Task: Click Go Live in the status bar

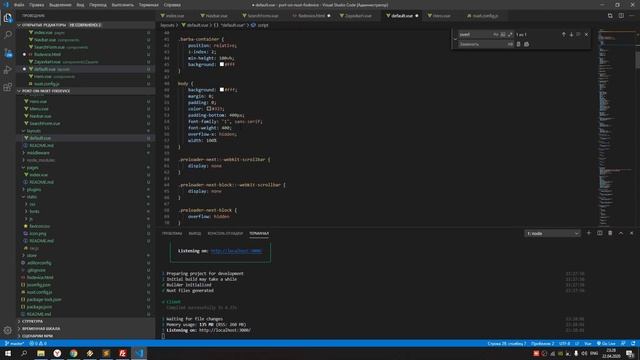Action: pos(606,344)
